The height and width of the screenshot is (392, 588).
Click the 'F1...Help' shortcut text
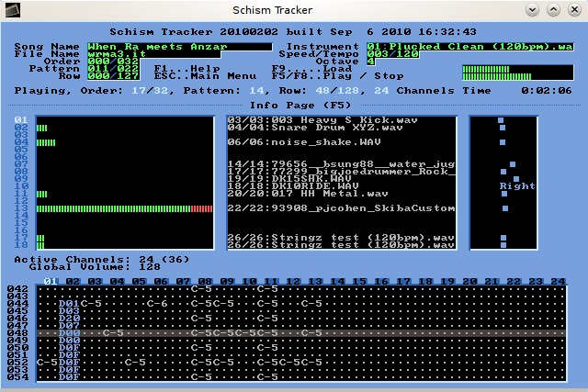click(x=187, y=69)
